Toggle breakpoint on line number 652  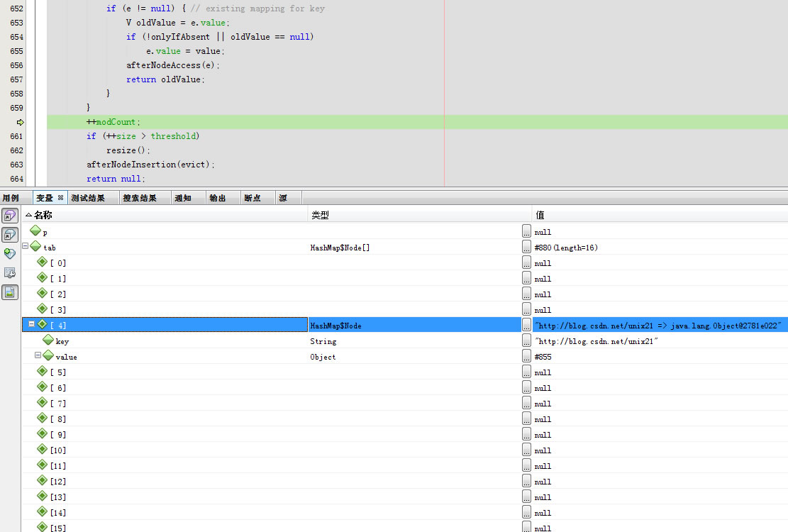point(16,9)
